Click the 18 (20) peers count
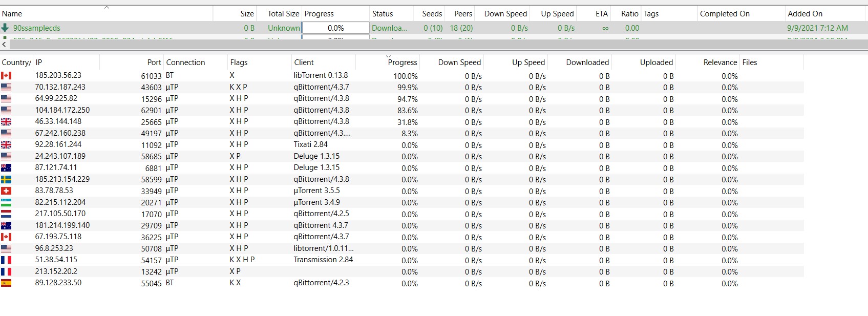 461,28
